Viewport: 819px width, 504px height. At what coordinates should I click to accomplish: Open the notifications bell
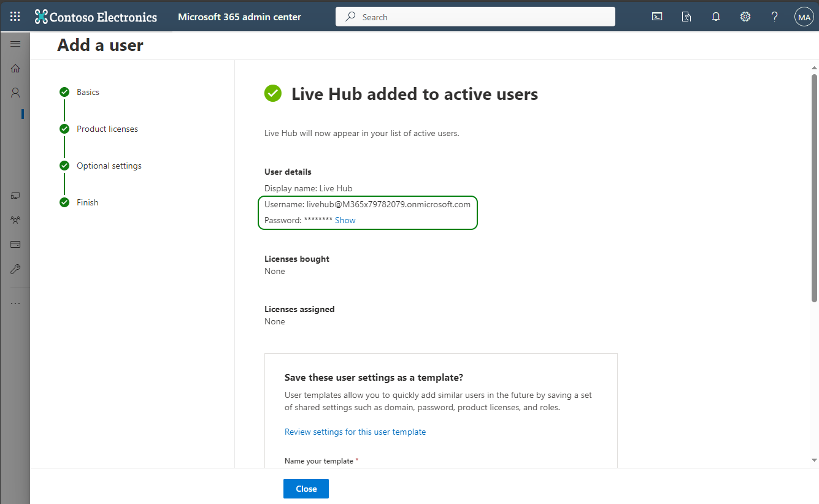coord(716,17)
